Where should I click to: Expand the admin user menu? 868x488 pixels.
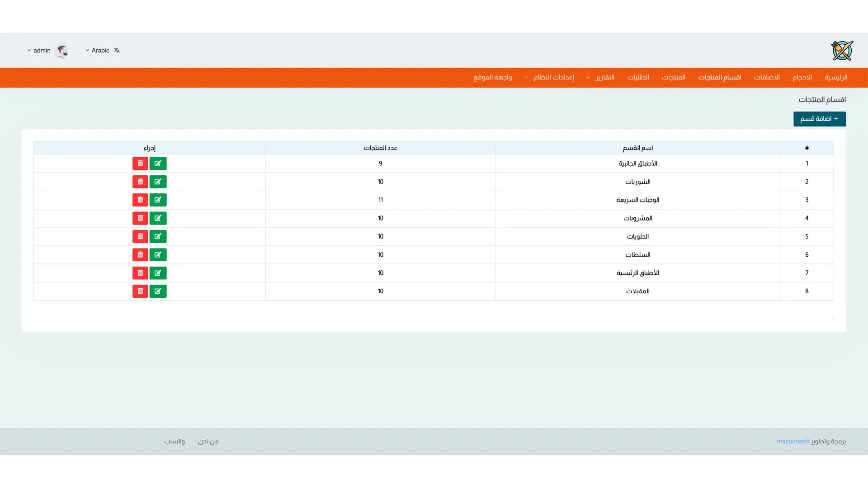[x=39, y=51]
